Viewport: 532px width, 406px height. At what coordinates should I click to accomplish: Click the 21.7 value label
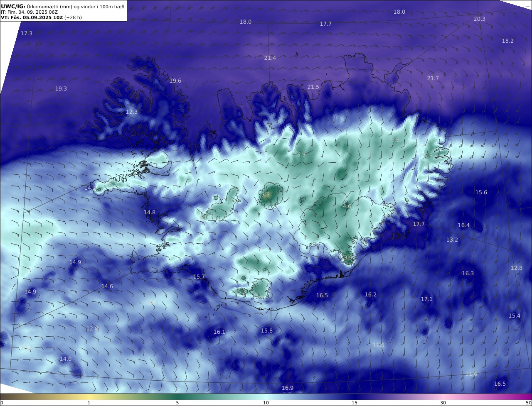click(433, 78)
